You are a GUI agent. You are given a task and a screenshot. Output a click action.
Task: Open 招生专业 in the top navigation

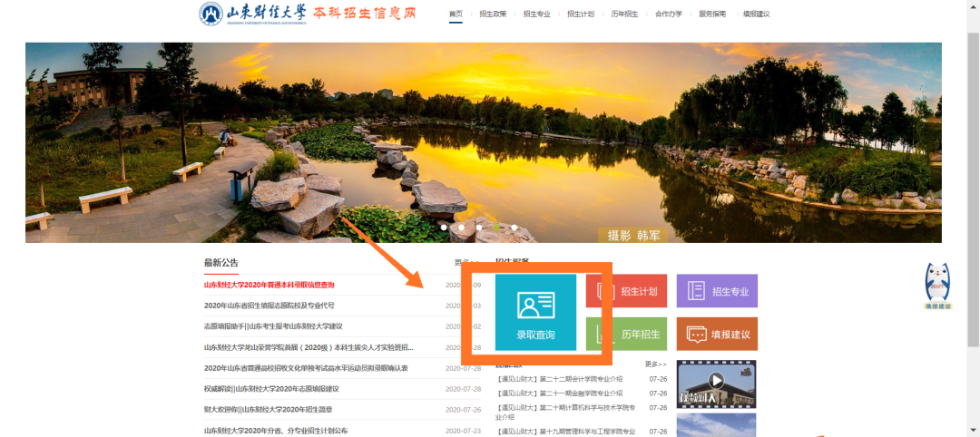537,14
